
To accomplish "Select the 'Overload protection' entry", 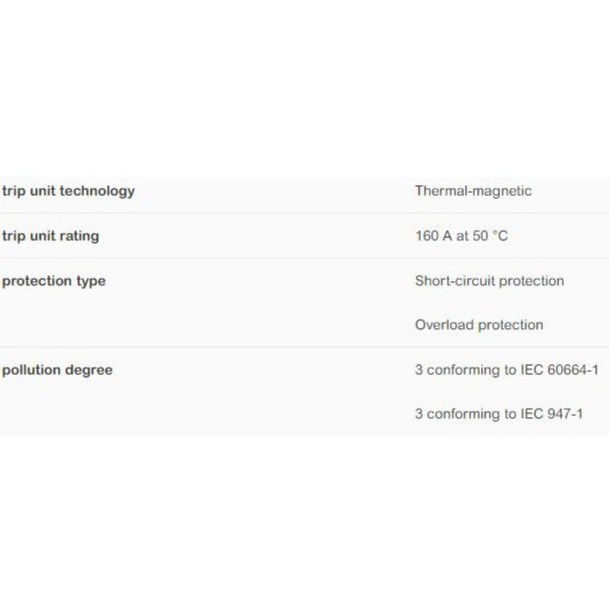I will [479, 325].
